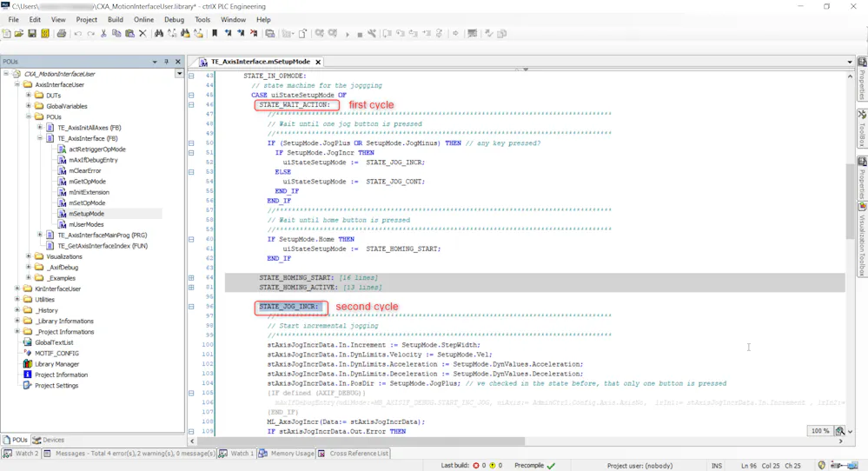The height and width of the screenshot is (471, 868).
Task: Click the Undo arrow icon
Action: point(78,34)
